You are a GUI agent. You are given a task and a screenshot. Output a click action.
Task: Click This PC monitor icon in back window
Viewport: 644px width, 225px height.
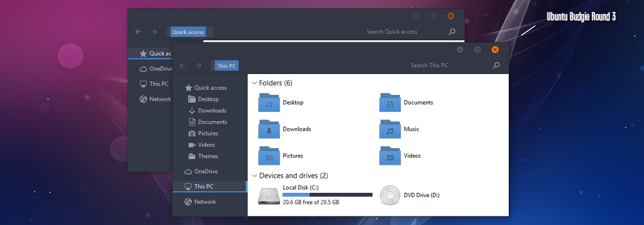pyautogui.click(x=143, y=84)
